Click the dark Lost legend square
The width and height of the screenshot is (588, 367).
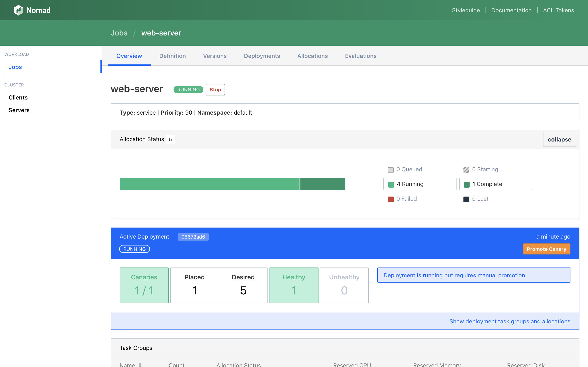click(466, 199)
